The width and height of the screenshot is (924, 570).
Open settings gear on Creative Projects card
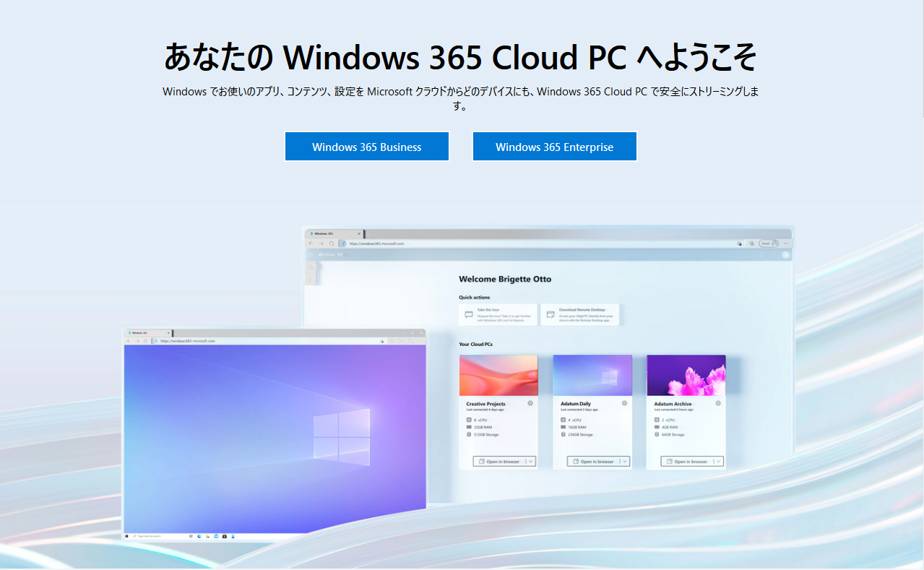[530, 403]
